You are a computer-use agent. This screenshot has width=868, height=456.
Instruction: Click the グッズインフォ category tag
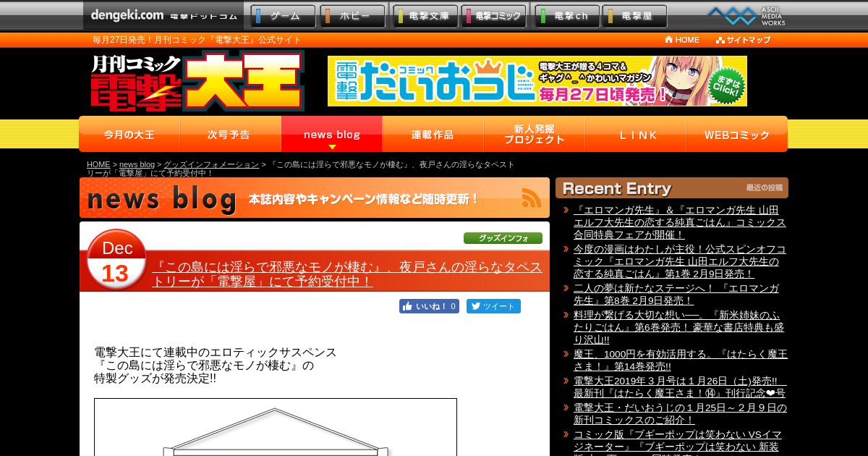point(503,237)
